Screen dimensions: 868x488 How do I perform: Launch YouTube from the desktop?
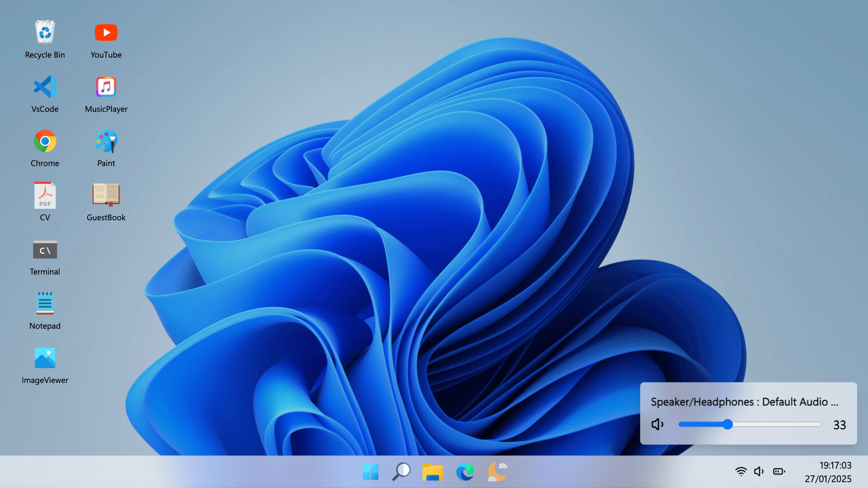[106, 33]
